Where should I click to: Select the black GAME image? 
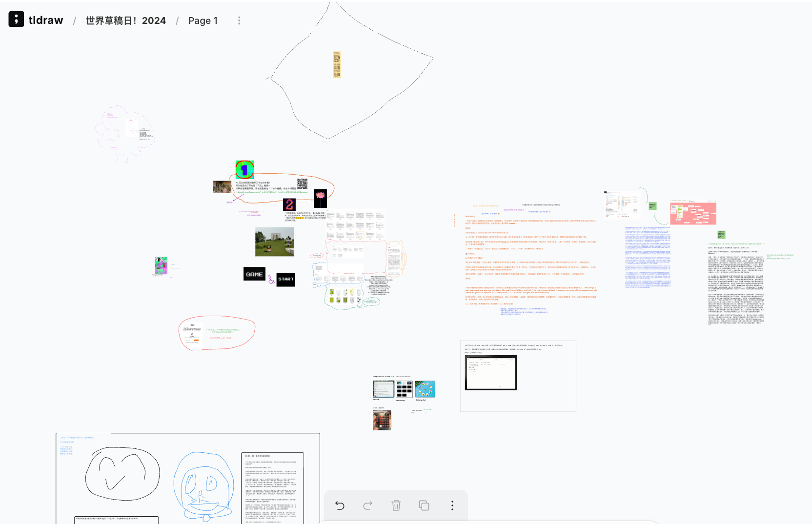tap(255, 274)
